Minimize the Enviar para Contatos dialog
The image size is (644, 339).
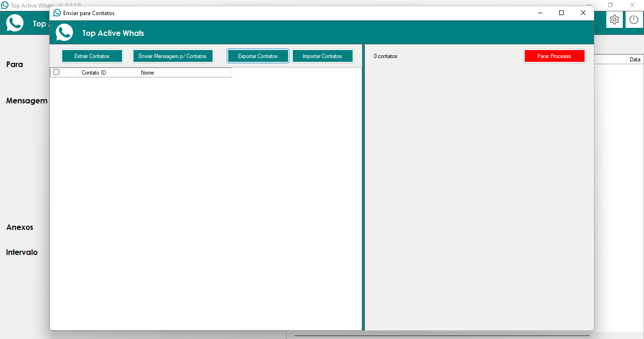point(540,13)
